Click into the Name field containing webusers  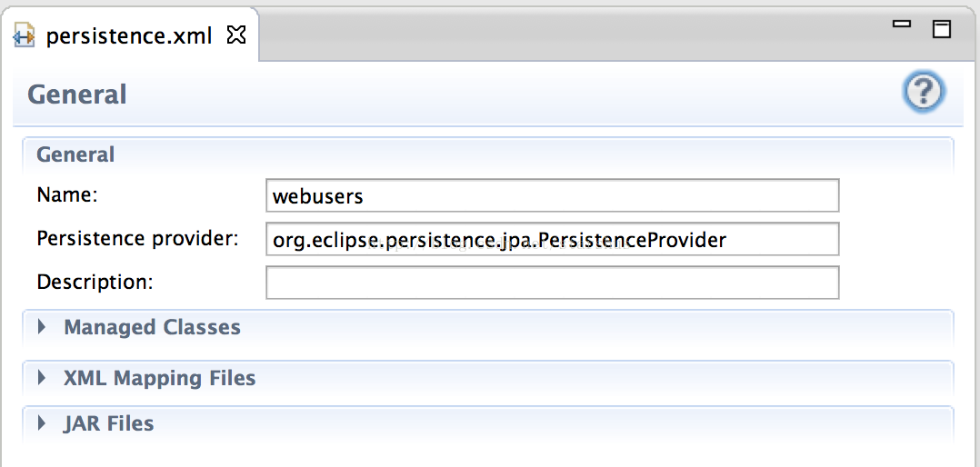tap(553, 196)
